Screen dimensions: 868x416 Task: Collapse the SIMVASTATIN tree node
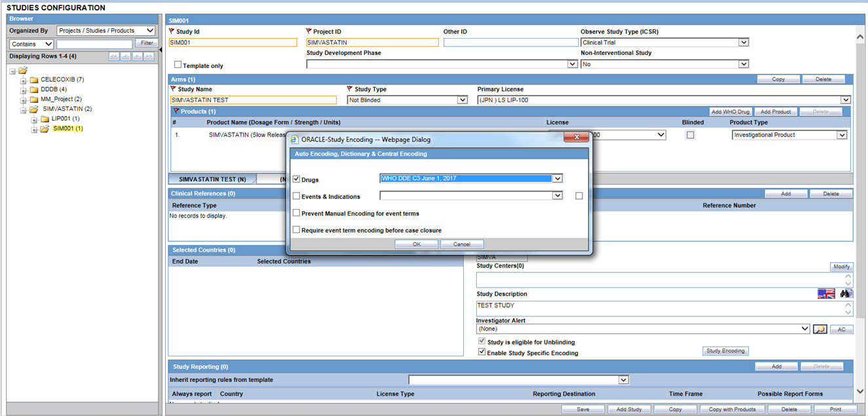(24, 111)
